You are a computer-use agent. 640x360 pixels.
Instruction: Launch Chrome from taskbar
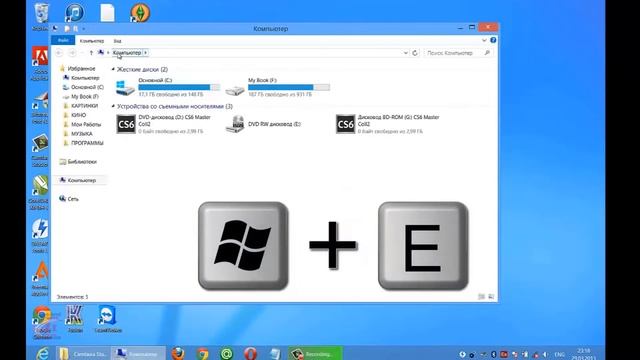click(202, 353)
